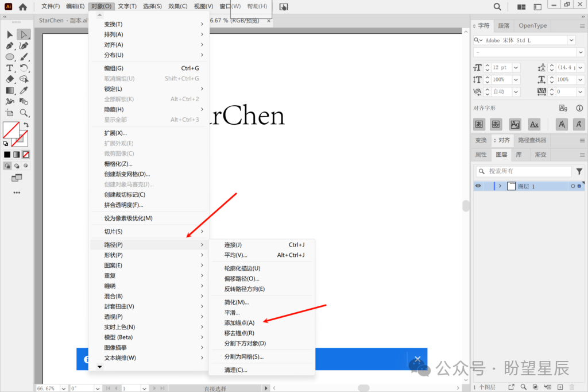Switch to the 路径查找器 tab
Viewport: 588px width, 392px height.
tap(532, 140)
